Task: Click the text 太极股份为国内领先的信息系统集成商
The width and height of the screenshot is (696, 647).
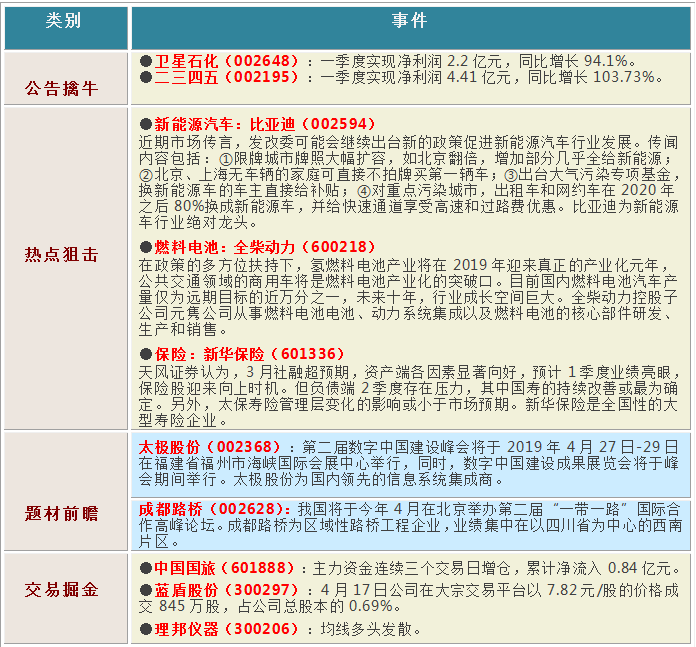Action: click(363, 479)
